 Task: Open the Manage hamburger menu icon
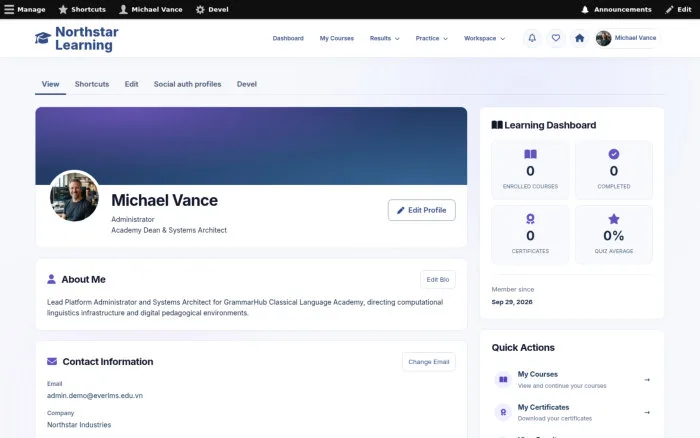point(9,9)
